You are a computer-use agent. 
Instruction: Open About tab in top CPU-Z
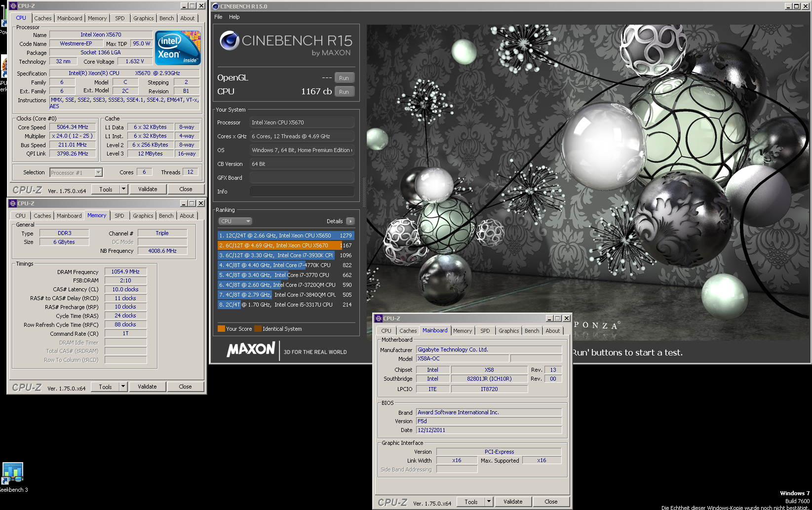click(x=188, y=18)
